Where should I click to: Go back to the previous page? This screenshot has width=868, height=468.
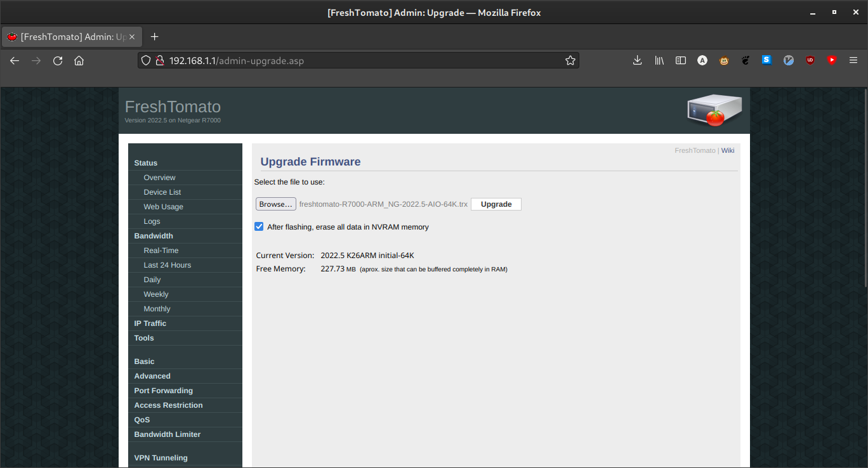click(15, 60)
